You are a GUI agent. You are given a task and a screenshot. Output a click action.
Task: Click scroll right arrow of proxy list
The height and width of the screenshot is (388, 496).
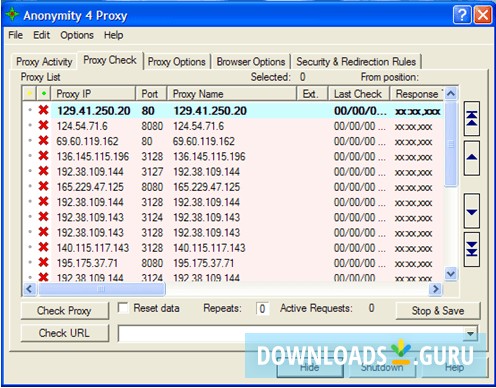[x=435, y=289]
